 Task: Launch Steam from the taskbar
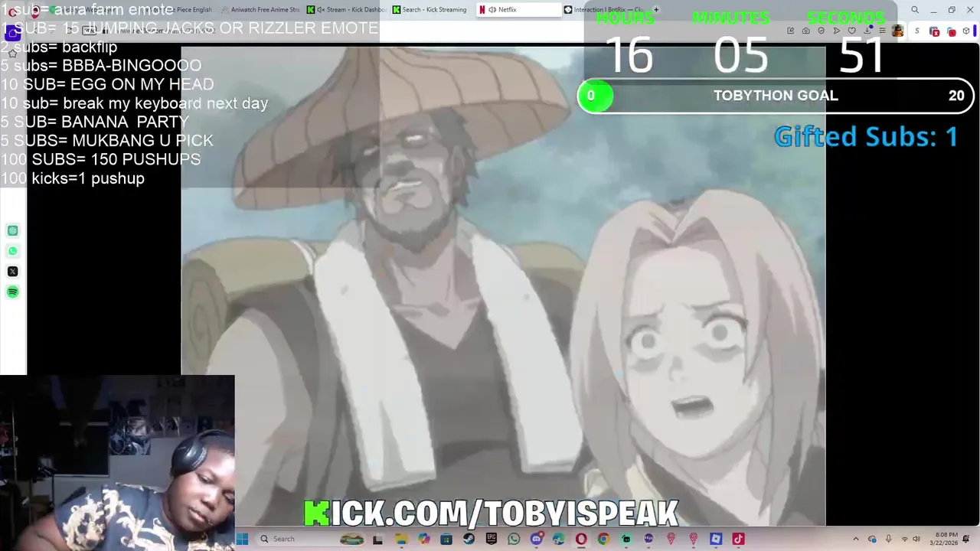pyautogui.click(x=469, y=540)
